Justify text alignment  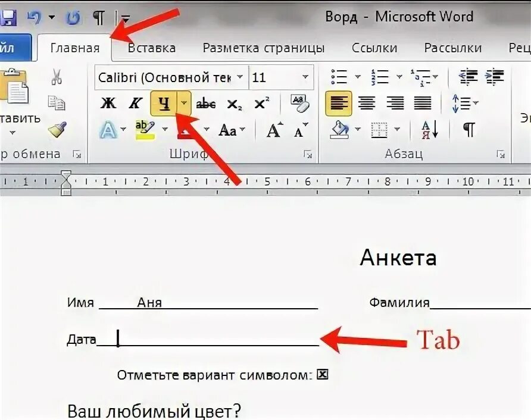coord(423,104)
